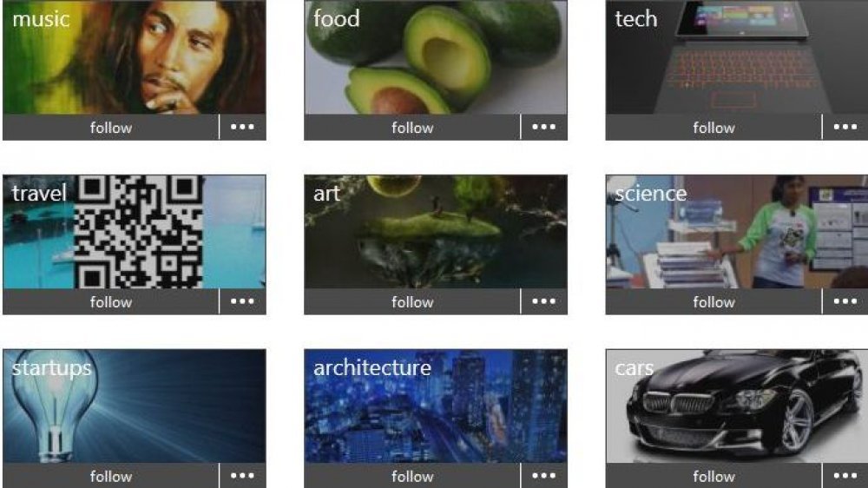The image size is (868, 488).
Task: Open more options on the cars tile
Action: [845, 476]
